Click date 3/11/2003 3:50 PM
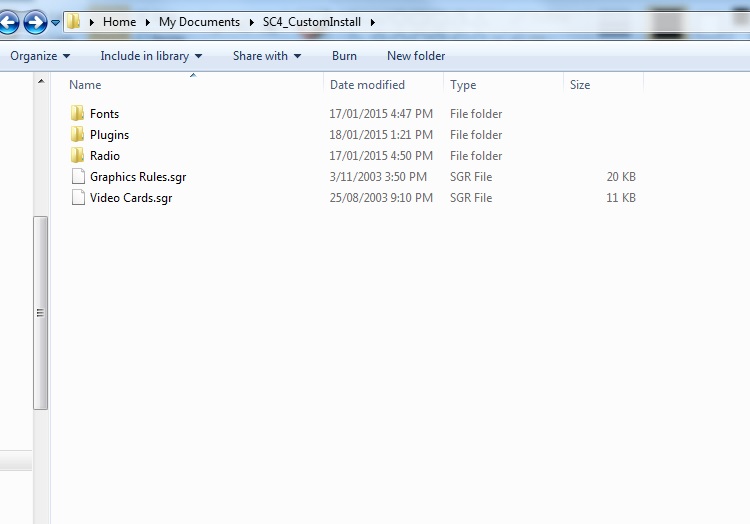Viewport: 750px width, 524px height. coord(378,177)
